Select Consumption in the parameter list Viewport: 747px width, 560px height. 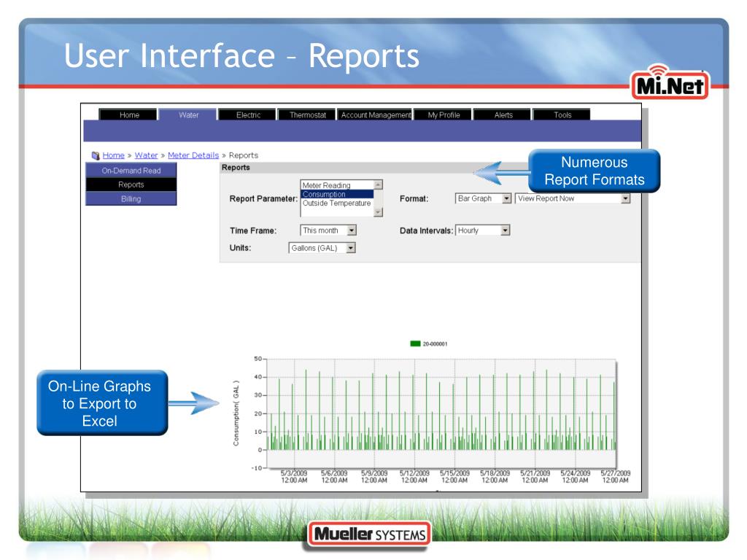(x=337, y=194)
